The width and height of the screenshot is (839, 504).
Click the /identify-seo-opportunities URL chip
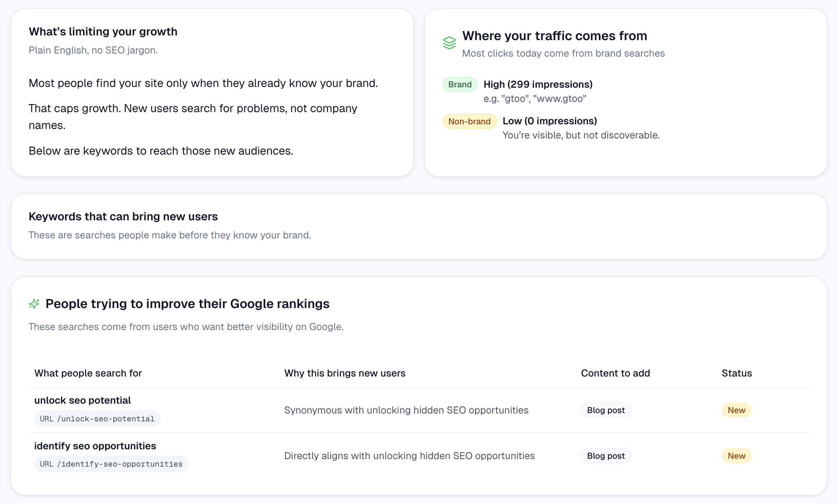click(x=111, y=464)
